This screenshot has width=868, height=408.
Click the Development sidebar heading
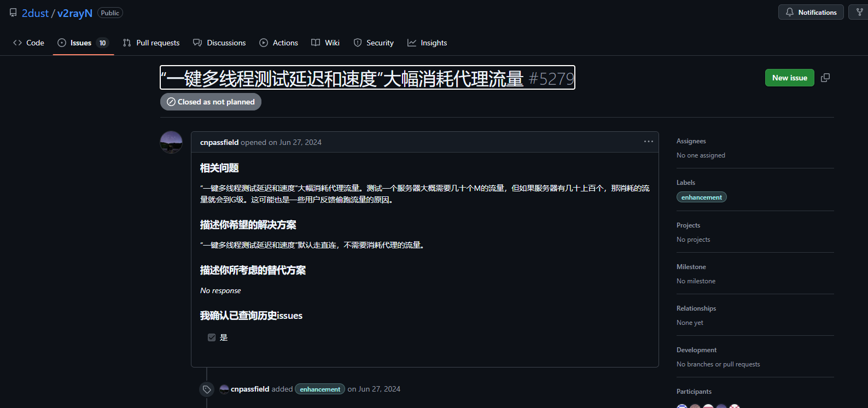click(696, 350)
